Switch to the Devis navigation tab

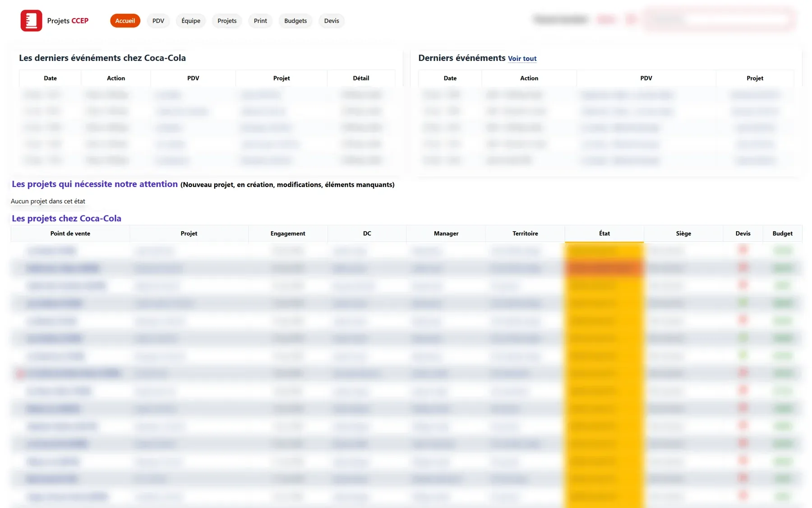332,21
